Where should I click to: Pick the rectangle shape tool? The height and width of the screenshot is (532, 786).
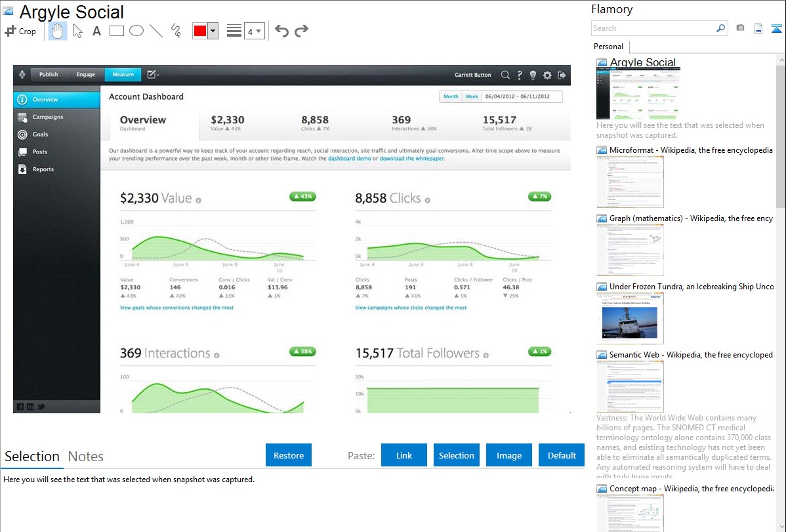(116, 31)
